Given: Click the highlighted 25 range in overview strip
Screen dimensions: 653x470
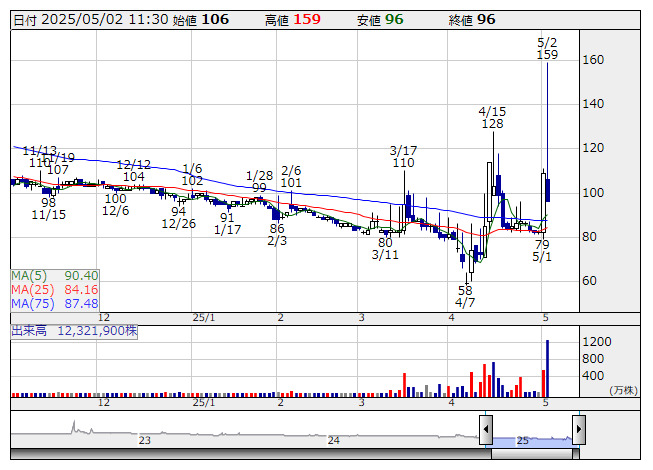Looking at the screenshot, I should [531, 439].
